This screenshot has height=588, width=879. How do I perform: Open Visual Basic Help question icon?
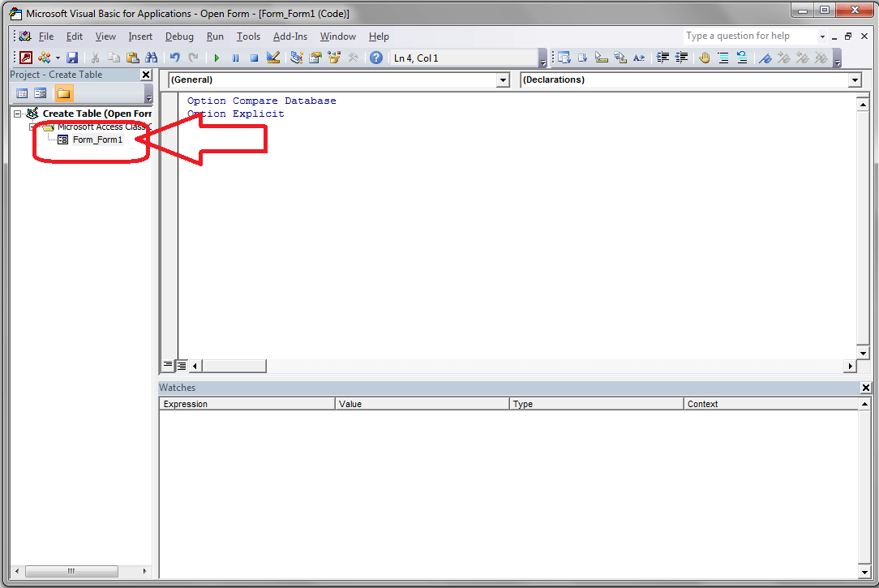(376, 57)
